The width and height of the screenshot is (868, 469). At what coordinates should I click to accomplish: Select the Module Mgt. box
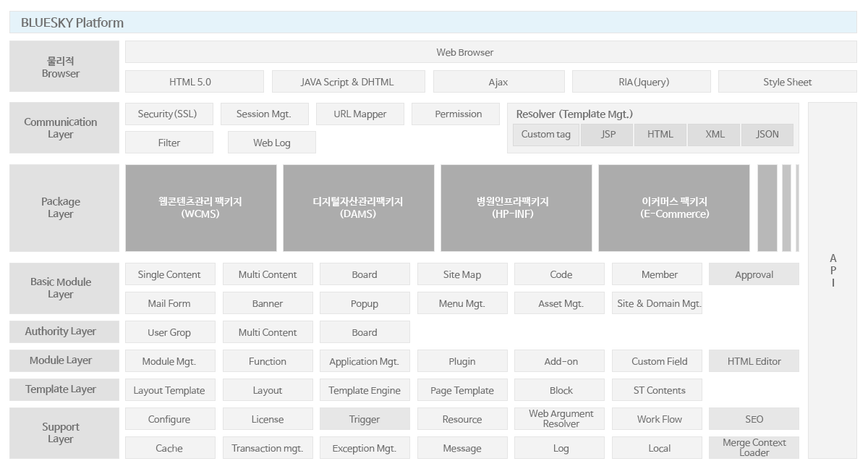click(170, 361)
